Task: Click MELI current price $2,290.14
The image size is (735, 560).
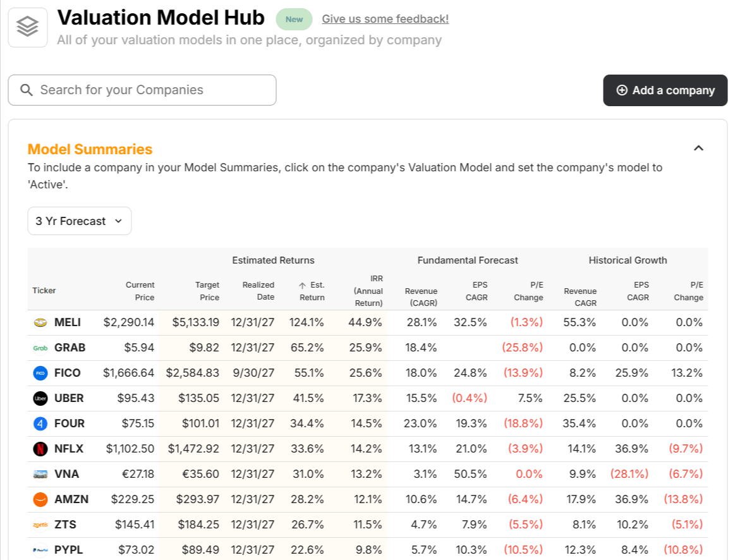Action: point(129,322)
